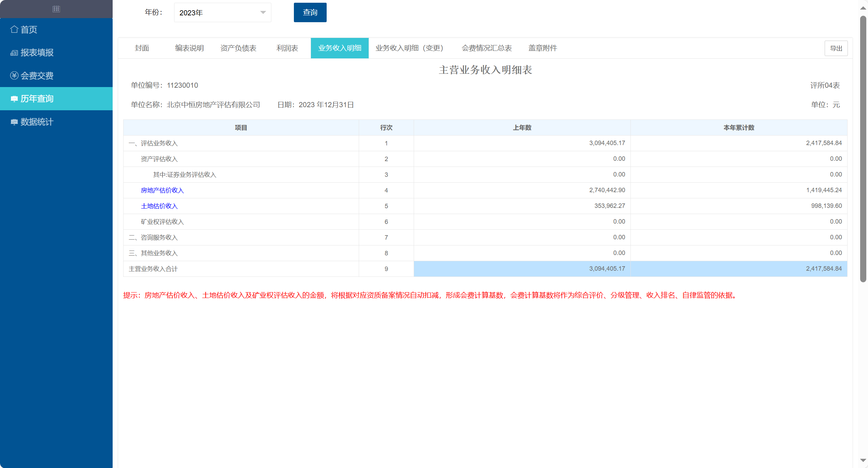
Task: Open the 土地估价收入 link
Action: click(159, 206)
